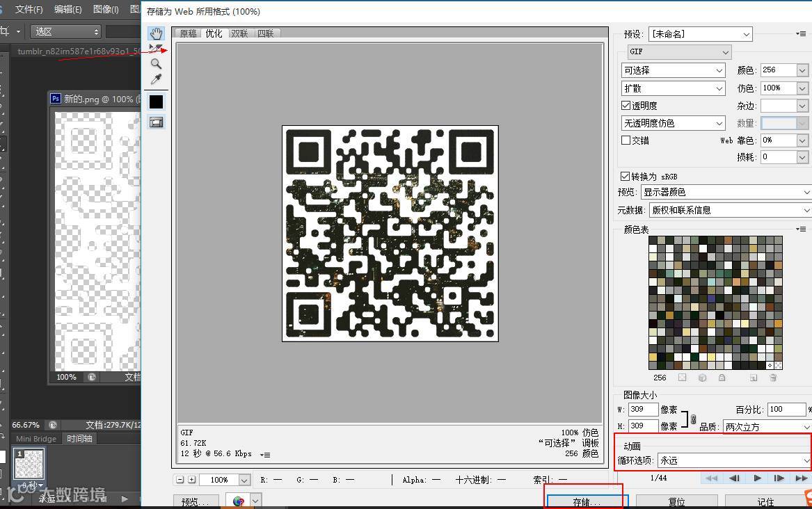Open the 颜色表 panel menu icon
Image resolution: width=812 pixels, height=509 pixels.
coord(801,229)
